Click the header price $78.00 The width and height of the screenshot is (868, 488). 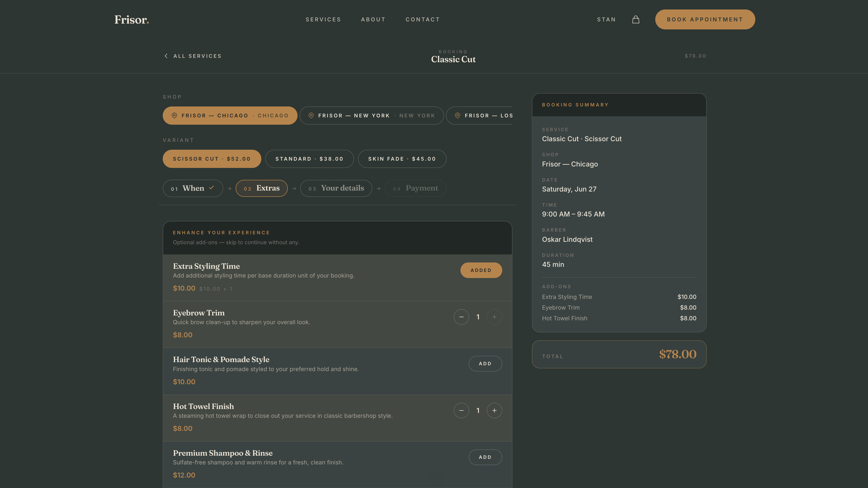click(695, 56)
